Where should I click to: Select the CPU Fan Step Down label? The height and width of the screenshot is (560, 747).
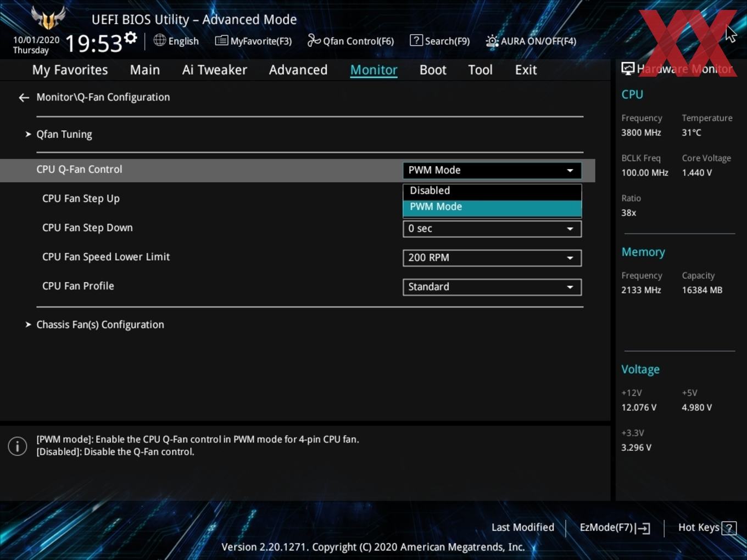[87, 228]
